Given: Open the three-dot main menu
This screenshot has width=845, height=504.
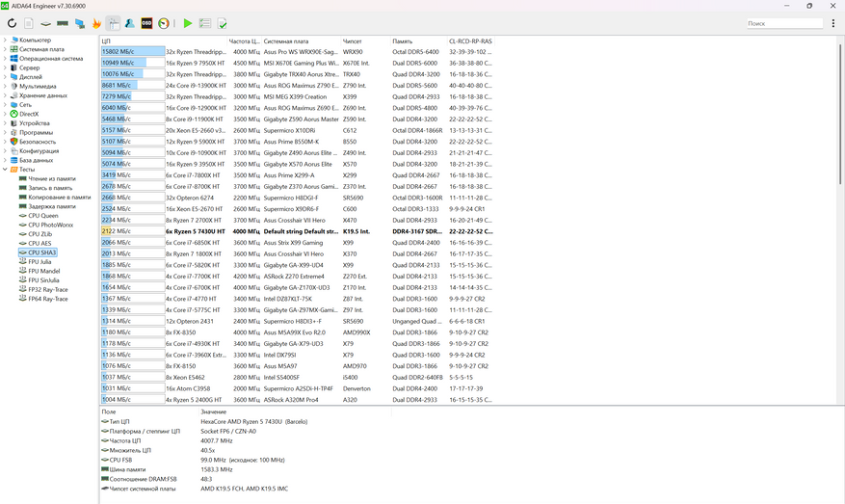Looking at the screenshot, I should 833,23.
